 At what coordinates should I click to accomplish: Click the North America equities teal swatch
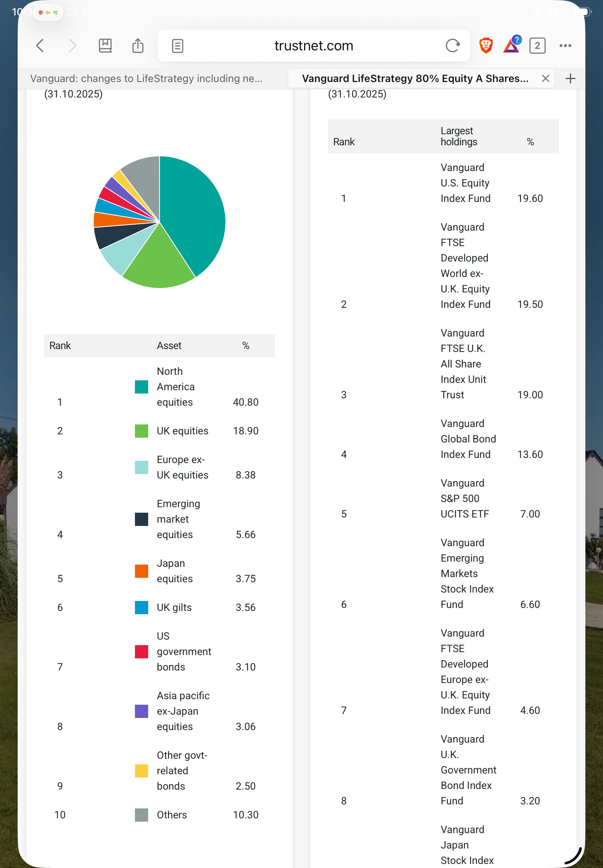click(x=141, y=387)
